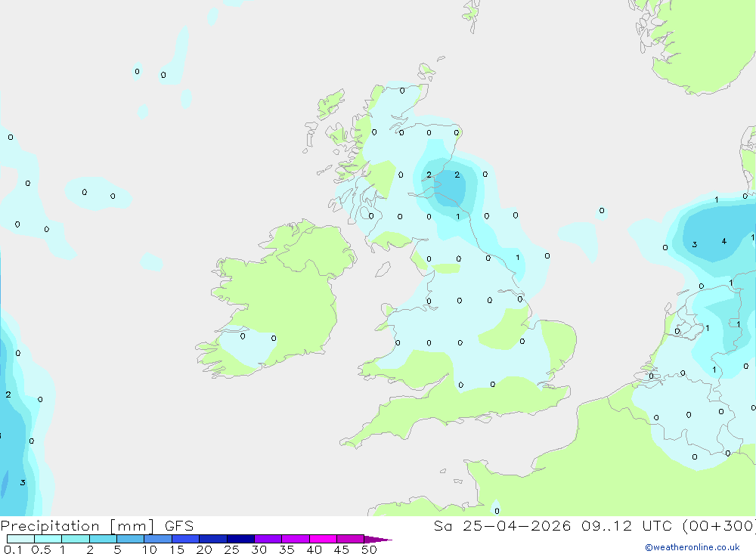Click the '50' legend label
The height and width of the screenshot is (554, 756).
tap(369, 549)
